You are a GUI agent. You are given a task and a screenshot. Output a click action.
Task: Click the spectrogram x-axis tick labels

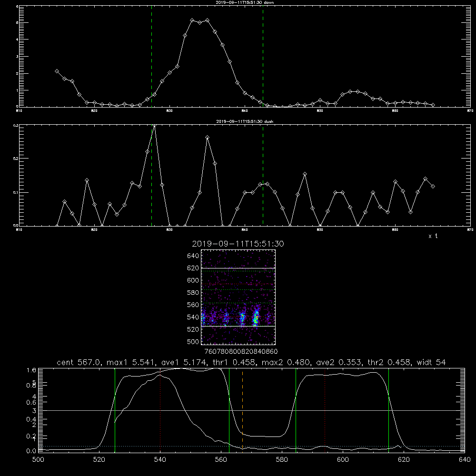click(241, 352)
